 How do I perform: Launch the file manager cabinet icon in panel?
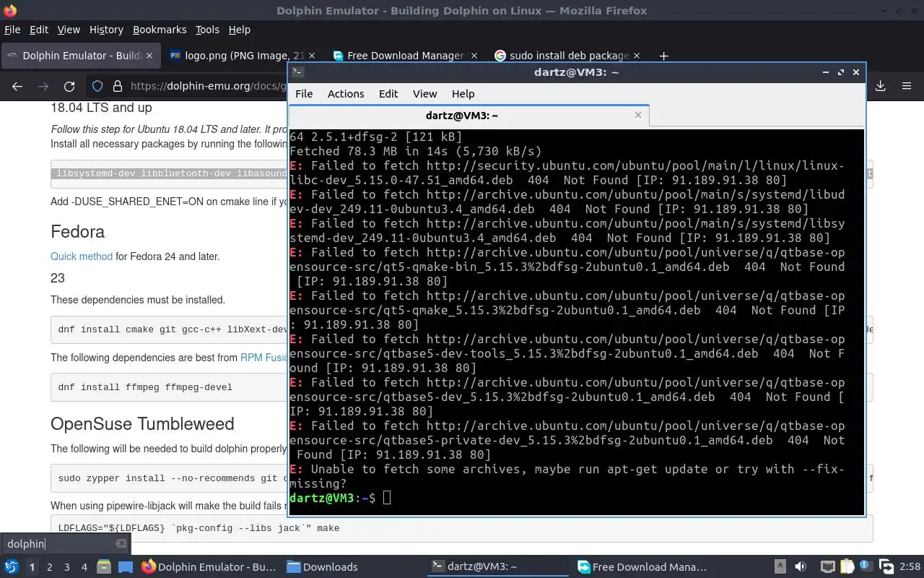(x=103, y=567)
